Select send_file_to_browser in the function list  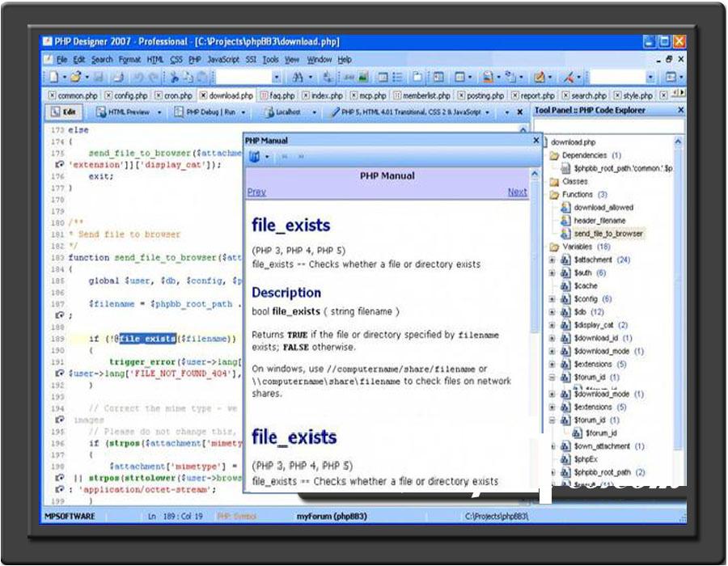[x=608, y=234]
